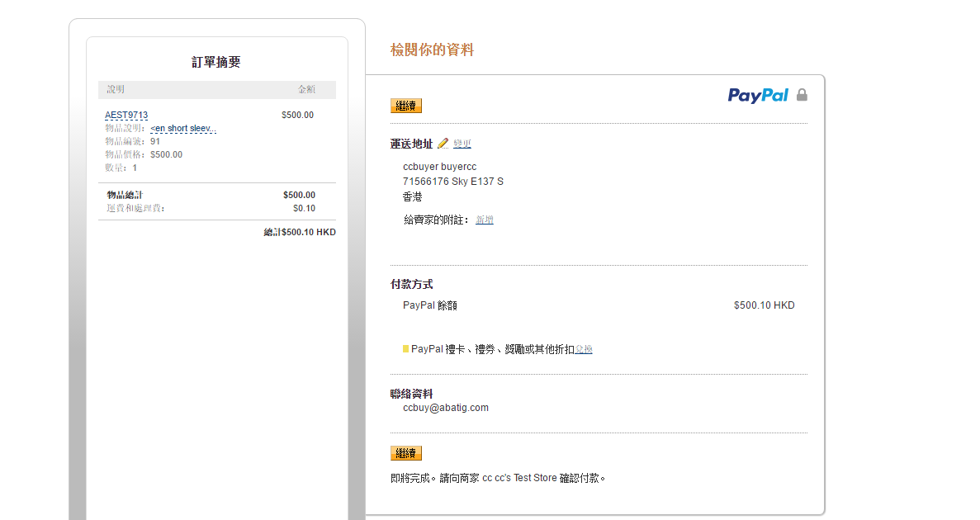Click the 檢閱你的資料 page heading
This screenshot has height=520, width=980.
(x=432, y=50)
